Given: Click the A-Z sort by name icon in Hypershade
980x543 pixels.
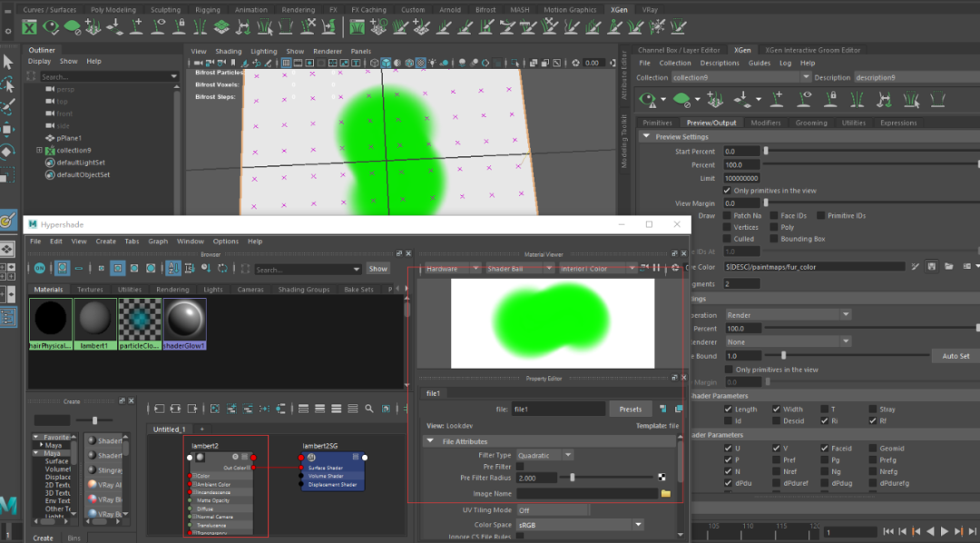Looking at the screenshot, I should point(173,269).
